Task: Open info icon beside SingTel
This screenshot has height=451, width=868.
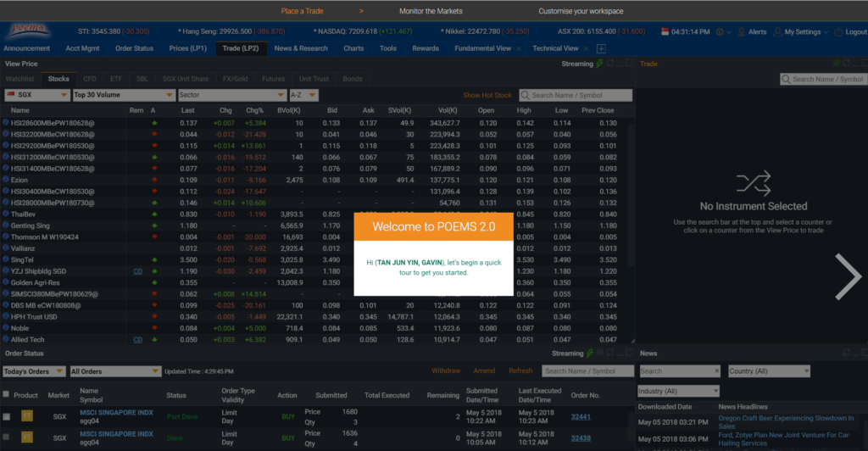Action: [6, 259]
